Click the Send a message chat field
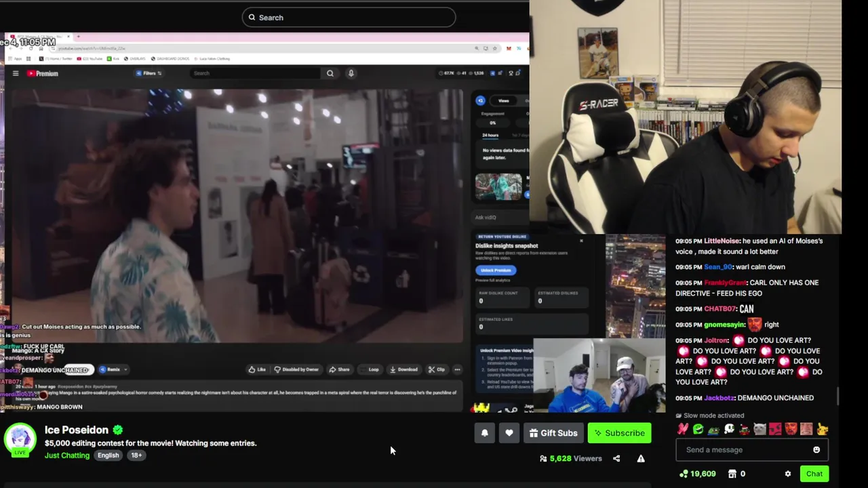The image size is (868, 488). [751, 449]
